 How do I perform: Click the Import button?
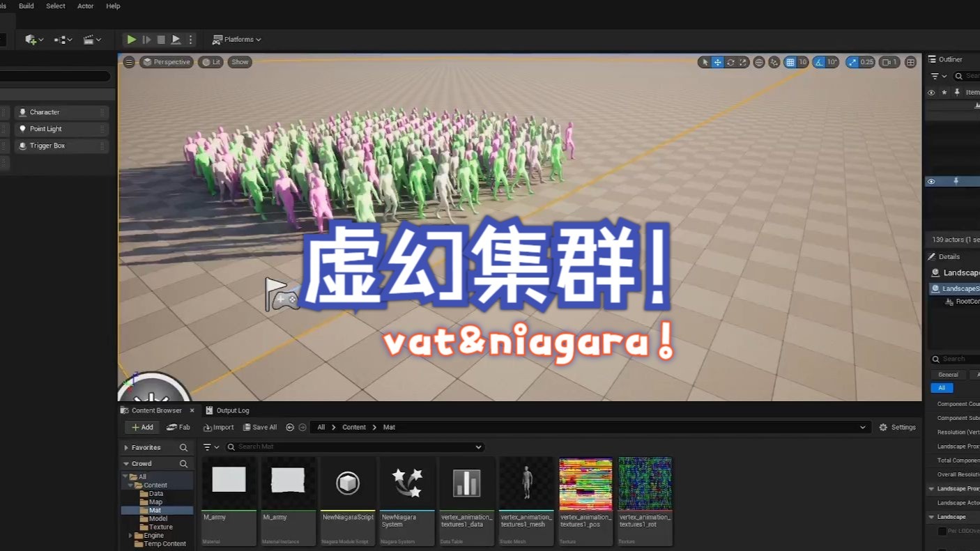pos(219,427)
